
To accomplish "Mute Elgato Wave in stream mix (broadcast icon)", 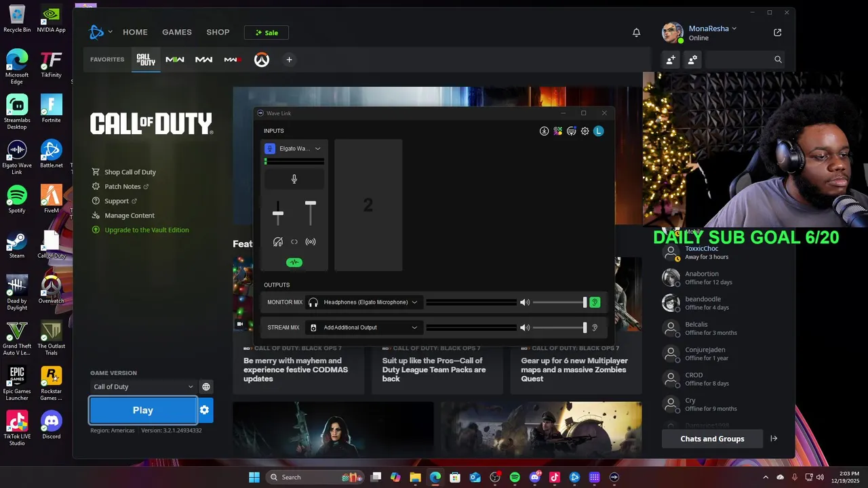I will 311,242.
